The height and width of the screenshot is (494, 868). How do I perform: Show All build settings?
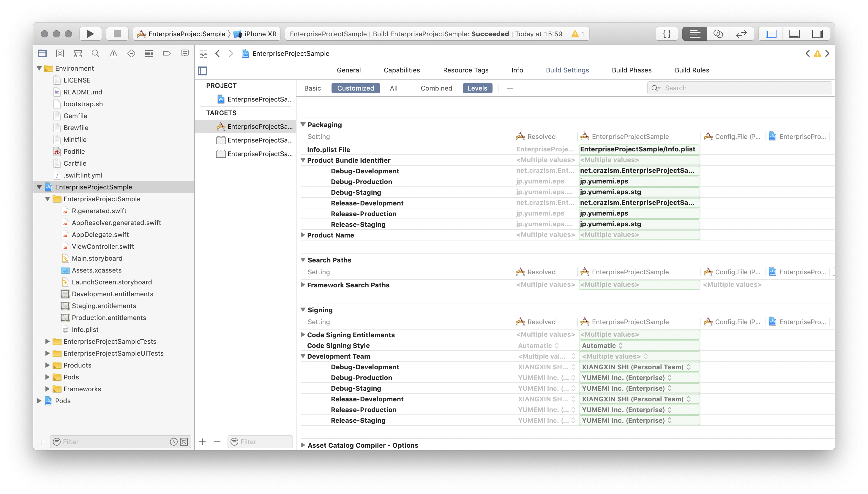393,88
